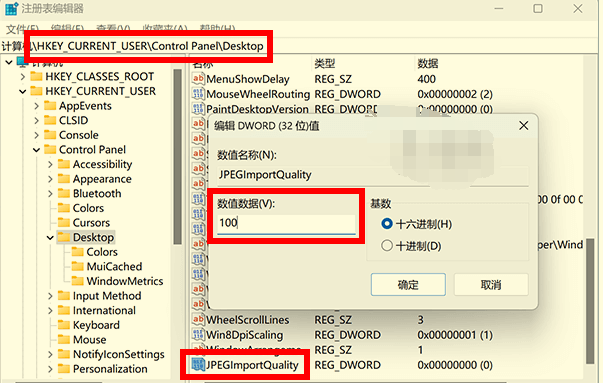The image size is (603, 383).
Task: Click the WindowMetrics folder icon
Action: click(78, 281)
